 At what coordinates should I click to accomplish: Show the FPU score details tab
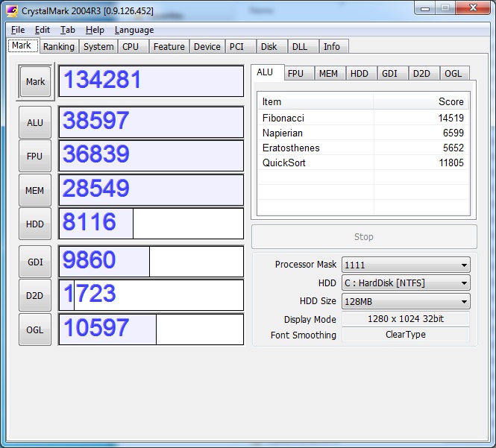point(298,73)
